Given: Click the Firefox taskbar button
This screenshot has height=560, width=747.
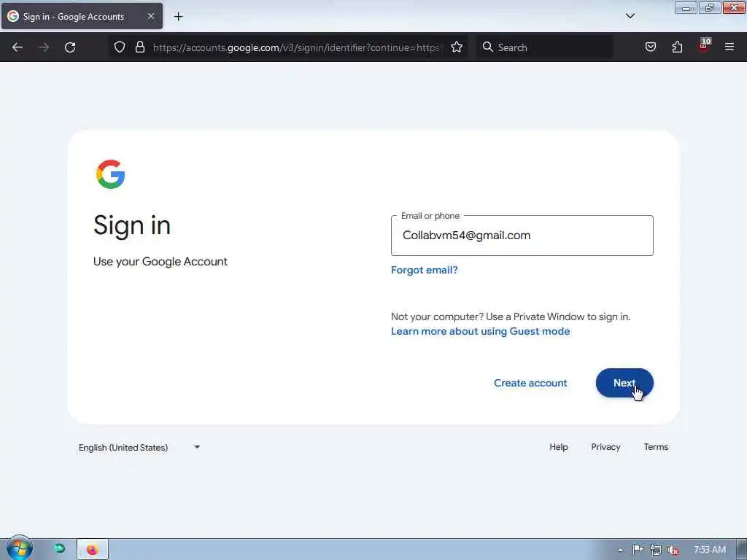Looking at the screenshot, I should click(93, 549).
